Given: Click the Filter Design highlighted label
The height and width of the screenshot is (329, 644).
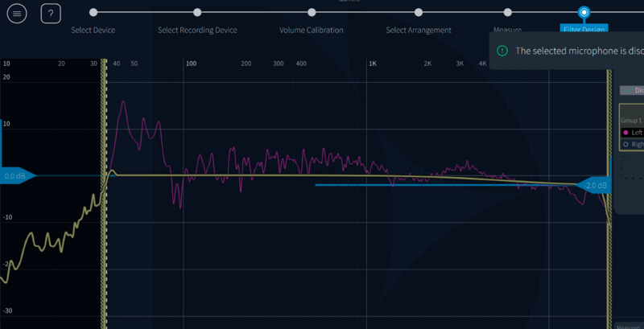Looking at the screenshot, I should pyautogui.click(x=584, y=30).
